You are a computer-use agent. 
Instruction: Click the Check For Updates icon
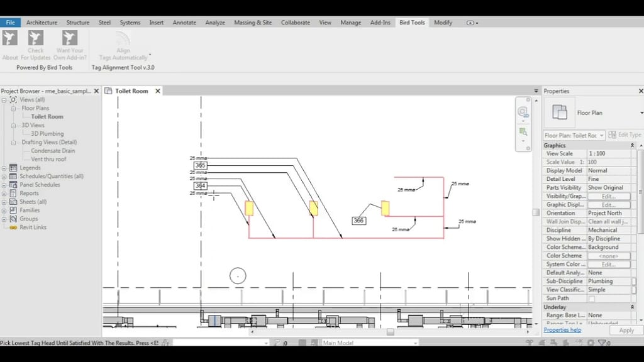(x=35, y=39)
